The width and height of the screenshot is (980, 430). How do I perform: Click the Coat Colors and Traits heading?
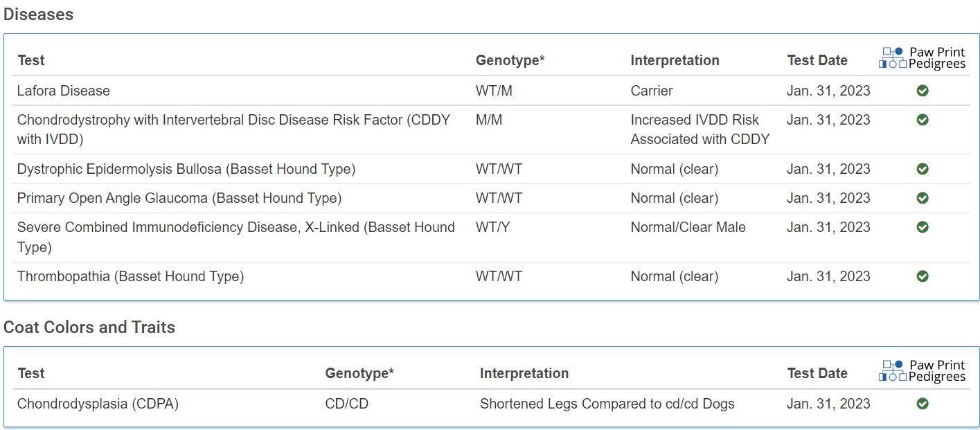[x=89, y=328]
